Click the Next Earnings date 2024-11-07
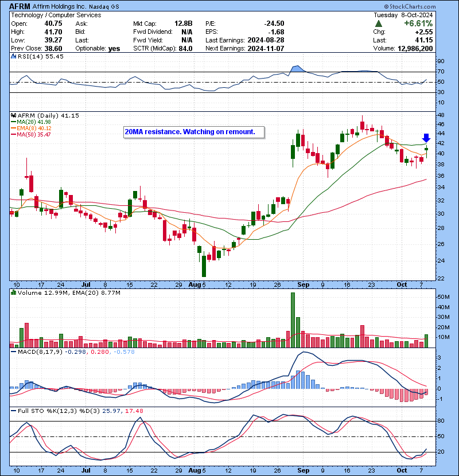Viewport: 459px width, 476px height. click(266, 49)
